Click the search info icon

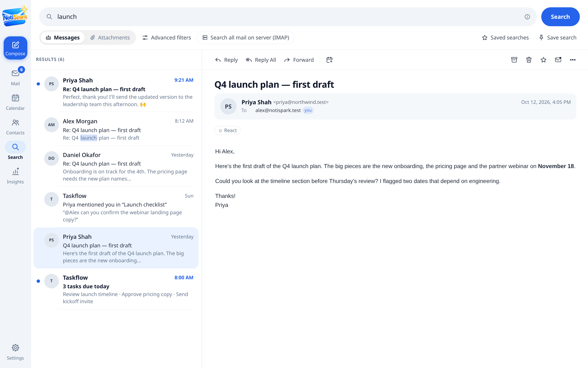coord(527,17)
